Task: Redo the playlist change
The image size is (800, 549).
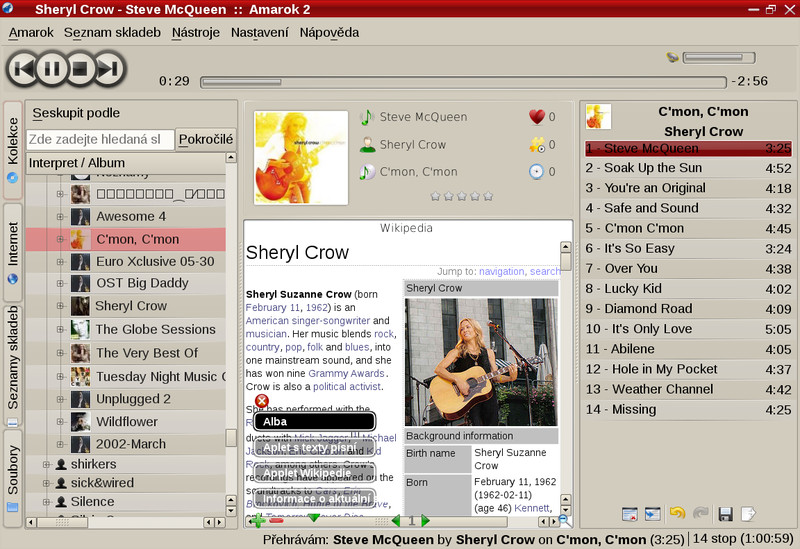Action: 701,513
